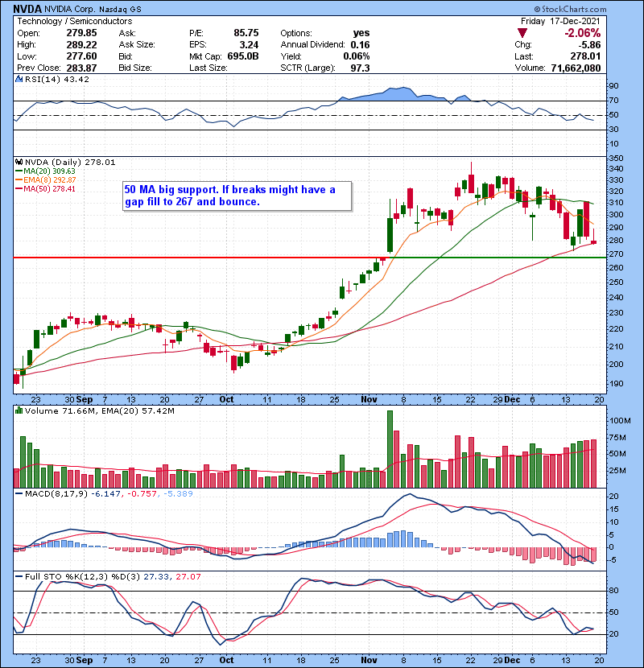Click the tallest green volume bar
This screenshot has height=668, width=644.
(390, 449)
